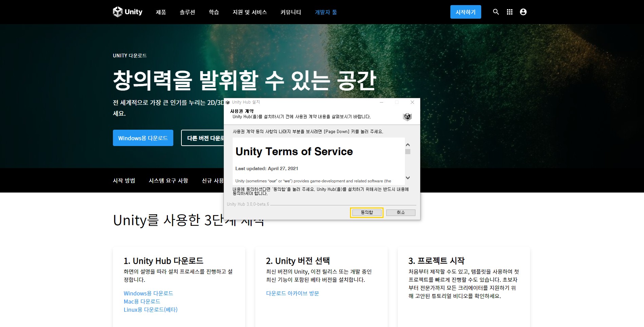Click the Unity logo in header
This screenshot has width=644, height=327.
point(128,12)
